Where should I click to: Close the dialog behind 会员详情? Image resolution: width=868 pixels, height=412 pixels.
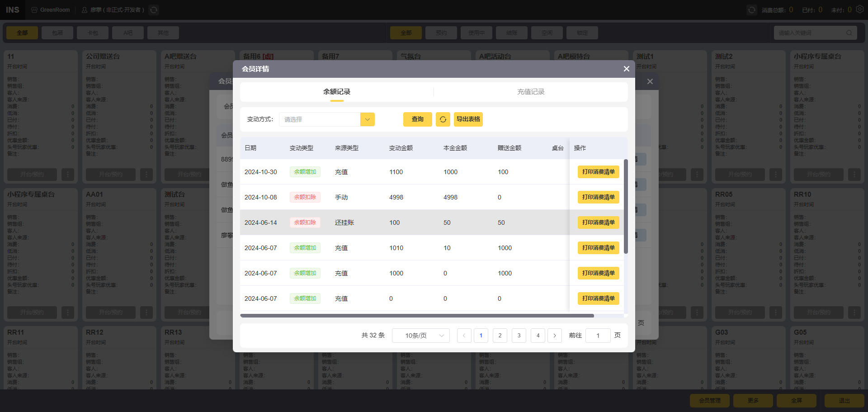coord(650,81)
